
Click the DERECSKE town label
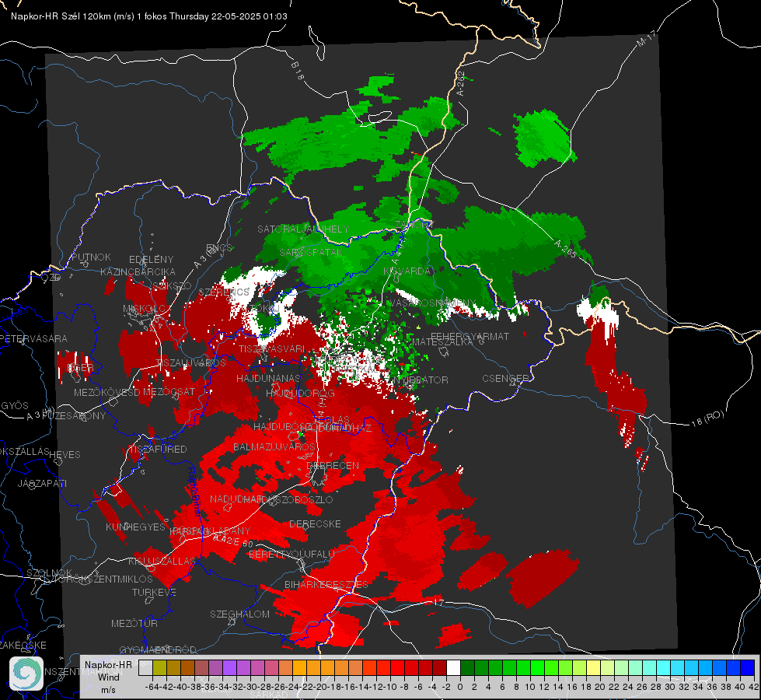[315, 524]
